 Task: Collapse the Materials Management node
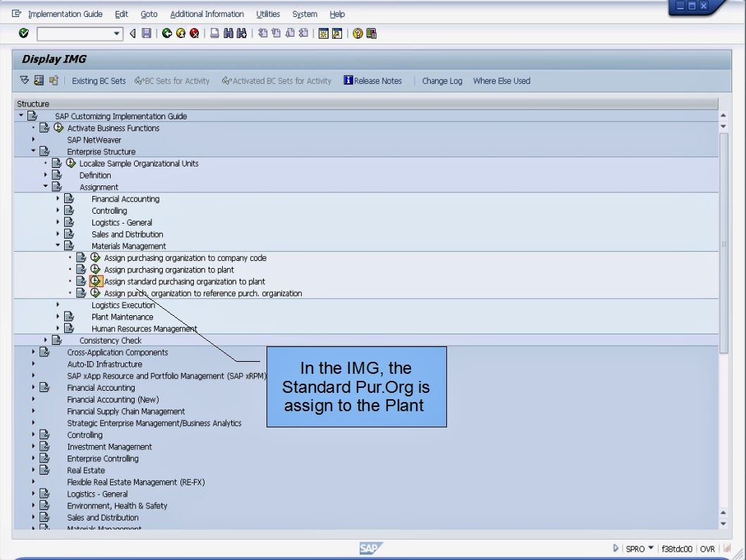[58, 245]
